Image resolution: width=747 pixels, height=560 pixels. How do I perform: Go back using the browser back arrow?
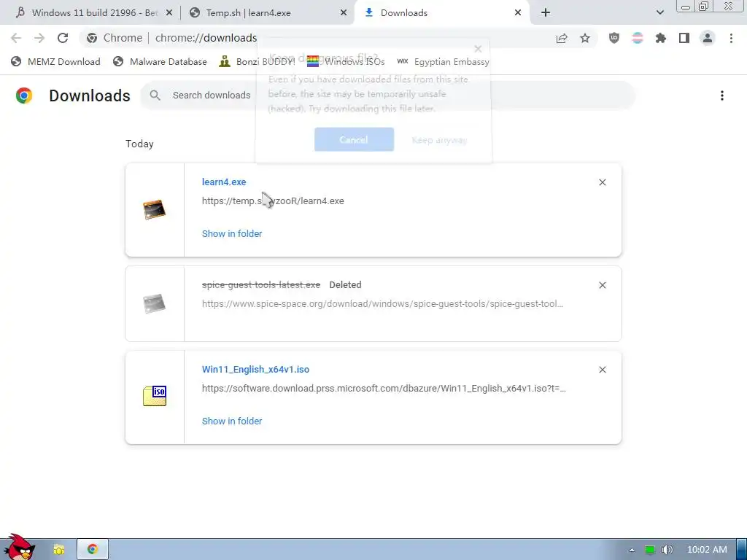tap(16, 38)
